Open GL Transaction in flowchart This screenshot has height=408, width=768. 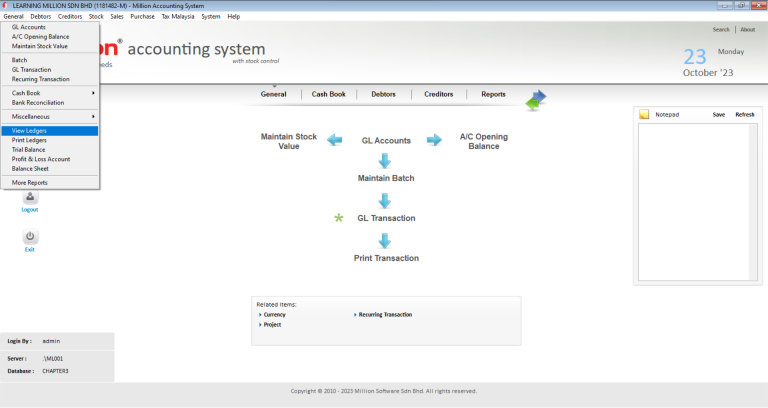(x=386, y=218)
